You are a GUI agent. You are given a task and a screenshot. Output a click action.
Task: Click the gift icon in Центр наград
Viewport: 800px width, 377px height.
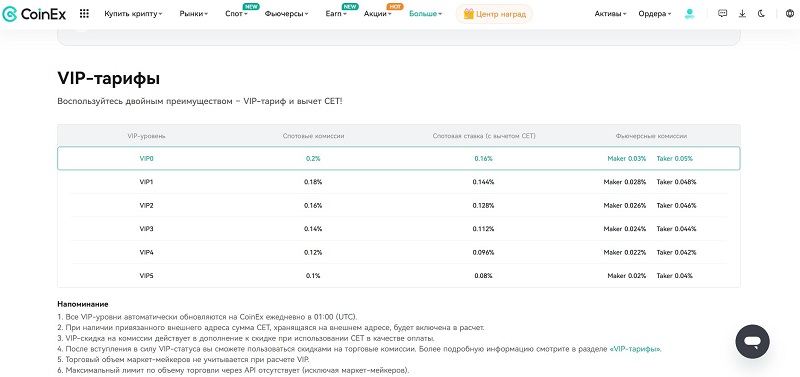point(468,14)
